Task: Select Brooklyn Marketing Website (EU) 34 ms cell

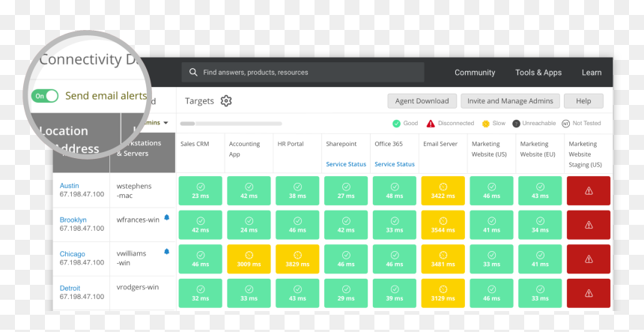Action: coord(540,225)
